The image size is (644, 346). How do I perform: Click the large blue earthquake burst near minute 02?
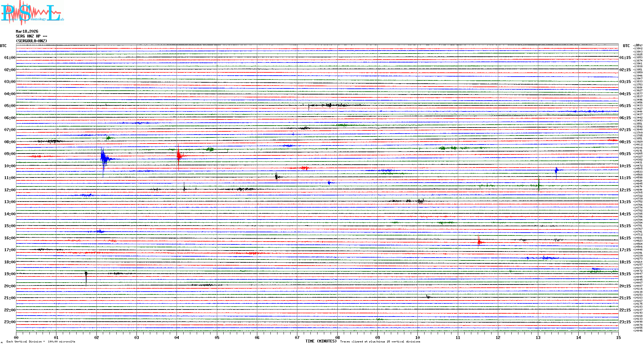pos(104,158)
